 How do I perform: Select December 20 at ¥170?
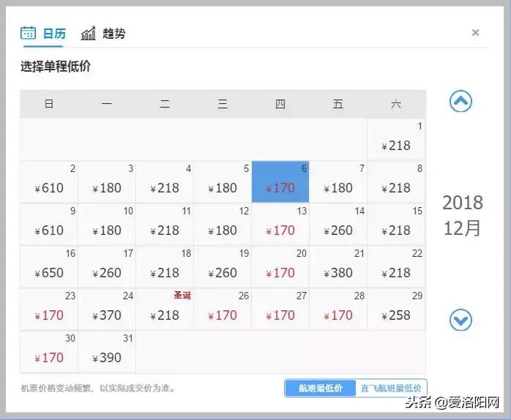pyautogui.click(x=280, y=266)
